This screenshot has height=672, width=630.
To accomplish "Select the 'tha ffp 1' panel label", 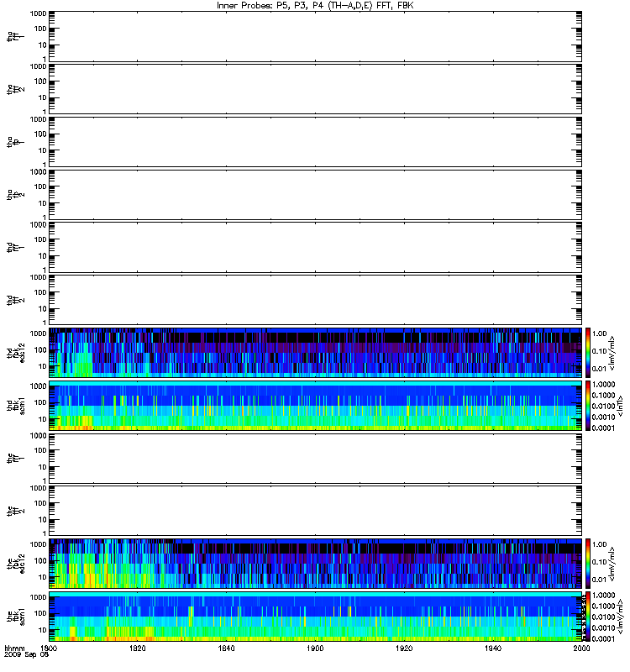I will [15, 142].
